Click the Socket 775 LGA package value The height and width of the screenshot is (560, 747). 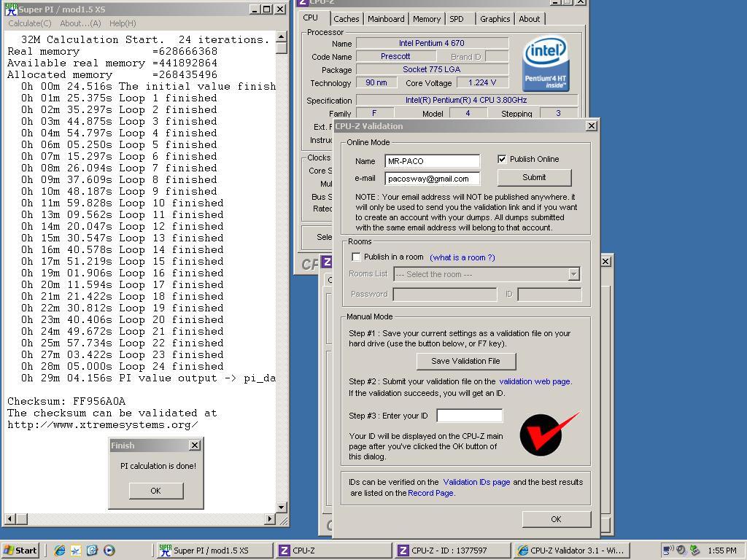pos(432,69)
